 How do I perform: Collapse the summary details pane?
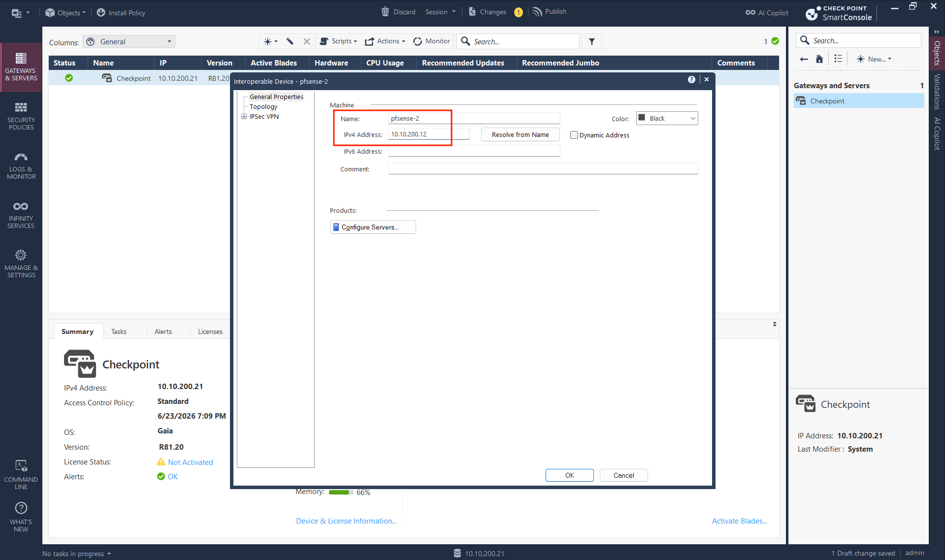[x=775, y=325]
